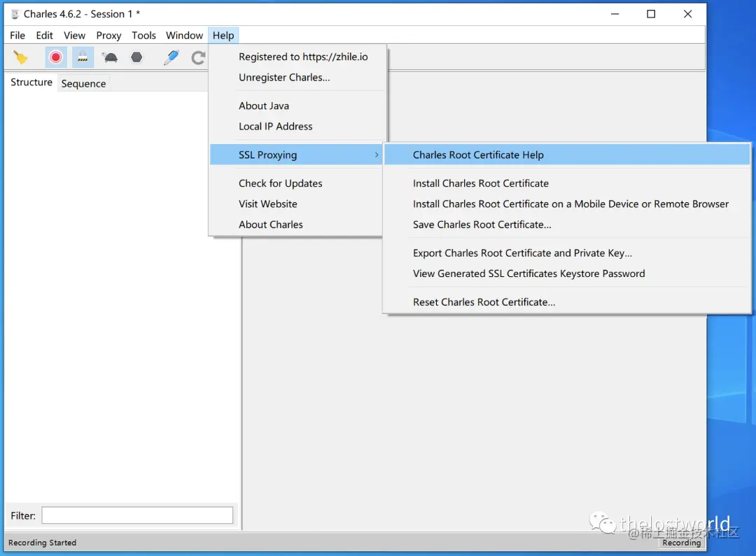
Task: Toggle SSL proxying lock icon
Action: pos(83,57)
